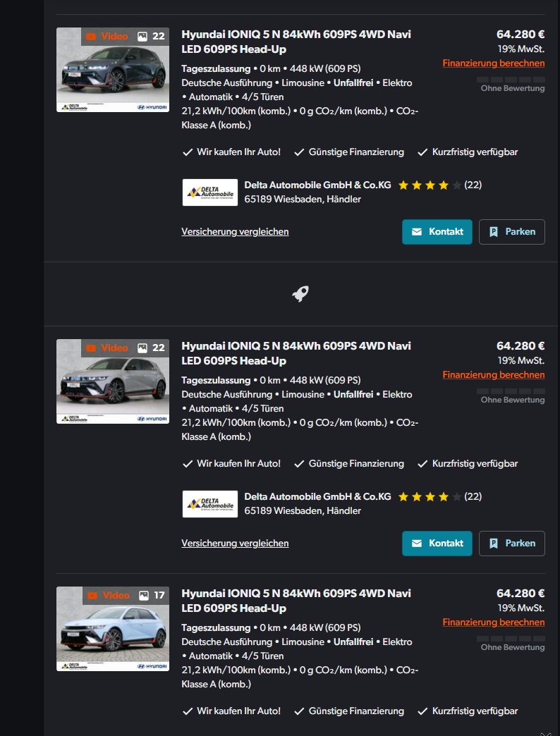Park the dark grey car listing

click(x=511, y=232)
